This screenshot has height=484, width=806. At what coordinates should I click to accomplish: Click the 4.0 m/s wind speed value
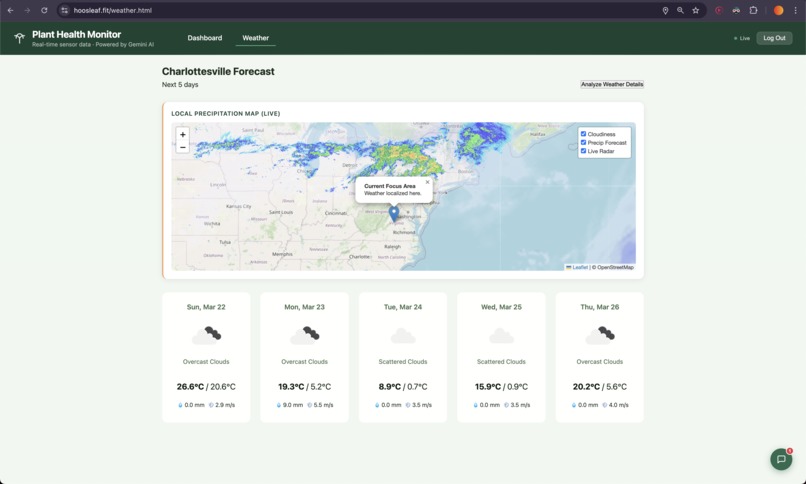618,405
